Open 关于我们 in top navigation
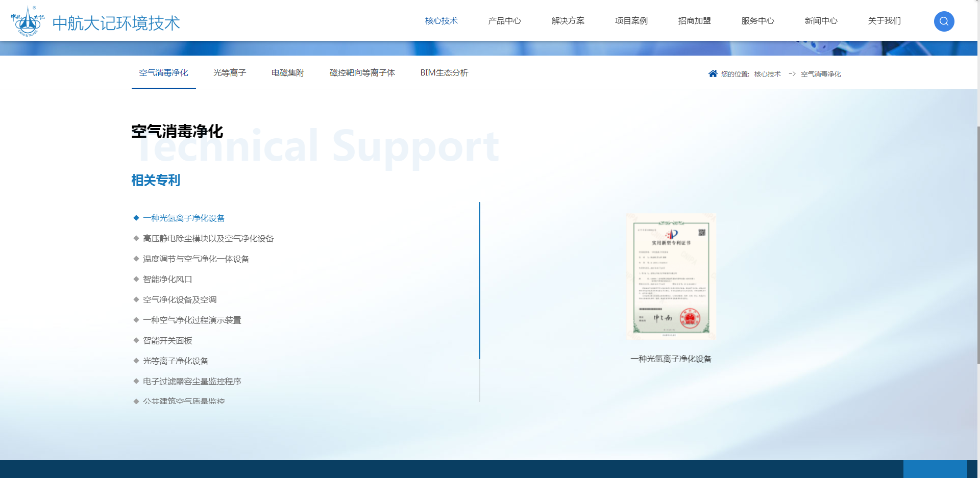Screen dimensions: 980x478 pyautogui.click(x=884, y=21)
